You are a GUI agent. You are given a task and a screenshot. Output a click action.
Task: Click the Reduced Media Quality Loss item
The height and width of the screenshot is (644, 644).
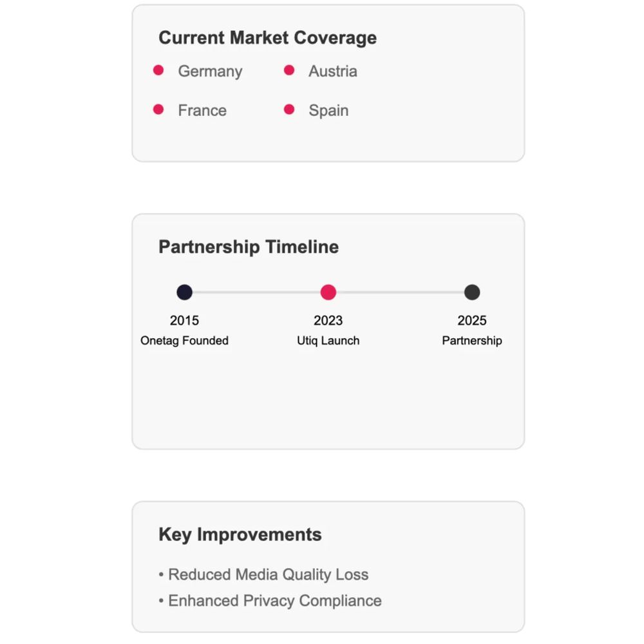click(x=263, y=574)
